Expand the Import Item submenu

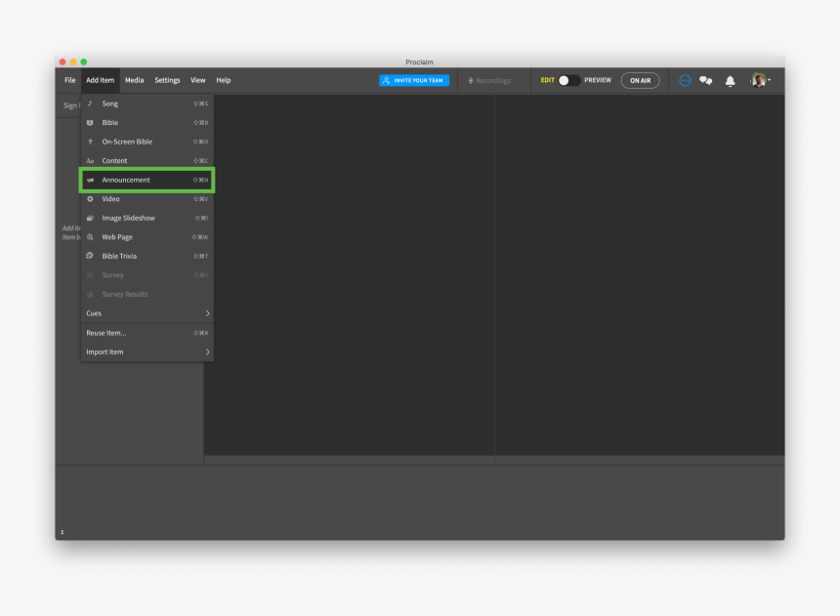point(147,351)
